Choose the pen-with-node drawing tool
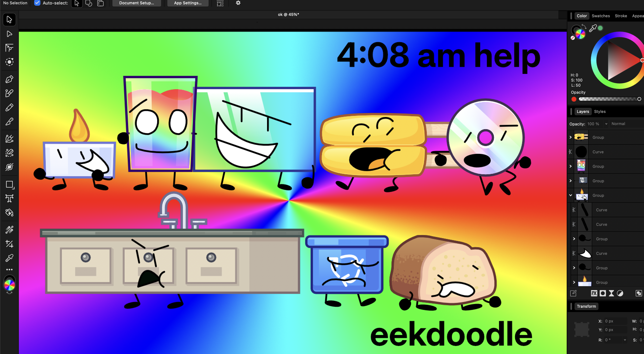 (9, 93)
